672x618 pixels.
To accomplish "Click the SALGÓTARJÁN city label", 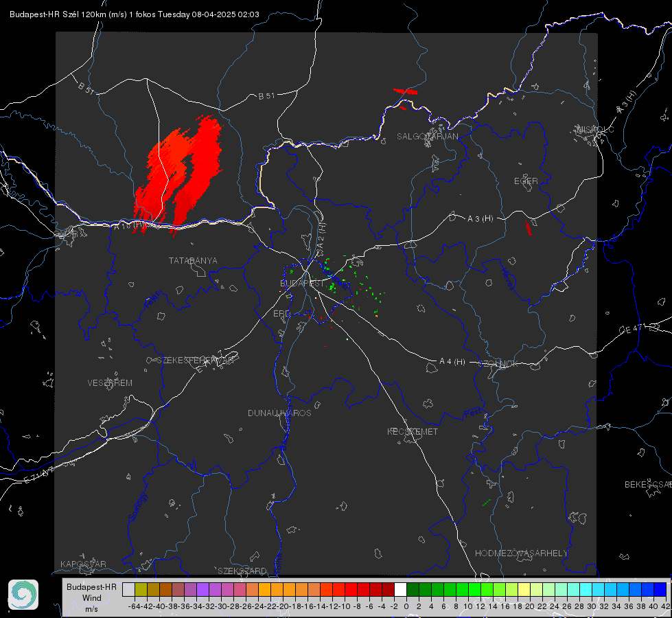I will pyautogui.click(x=427, y=137).
